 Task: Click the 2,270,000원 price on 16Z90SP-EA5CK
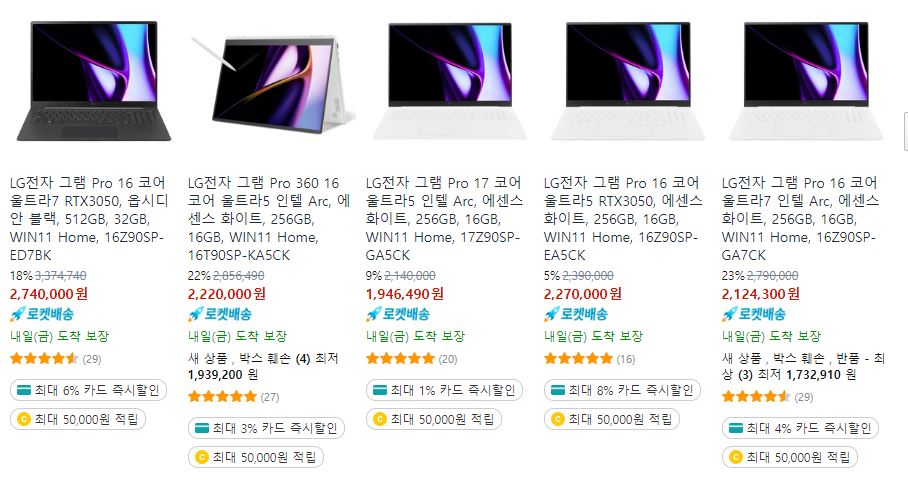583,294
